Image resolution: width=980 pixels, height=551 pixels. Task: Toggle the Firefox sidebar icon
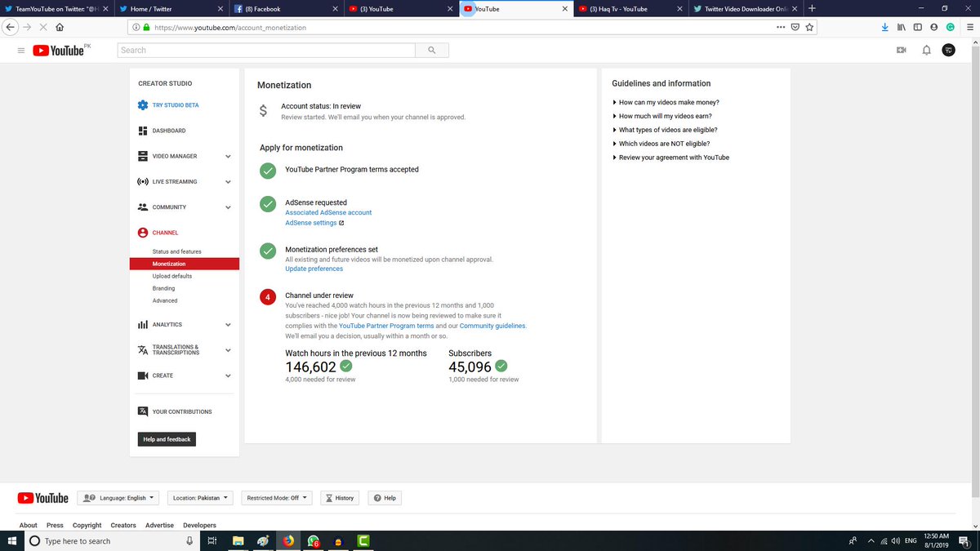(x=918, y=27)
